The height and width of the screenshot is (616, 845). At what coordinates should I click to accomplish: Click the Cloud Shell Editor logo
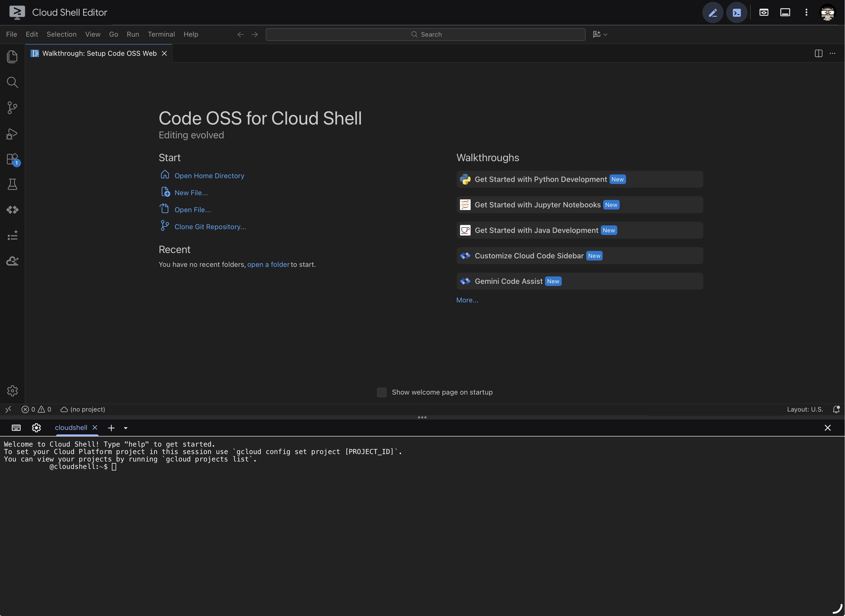pos(17,13)
